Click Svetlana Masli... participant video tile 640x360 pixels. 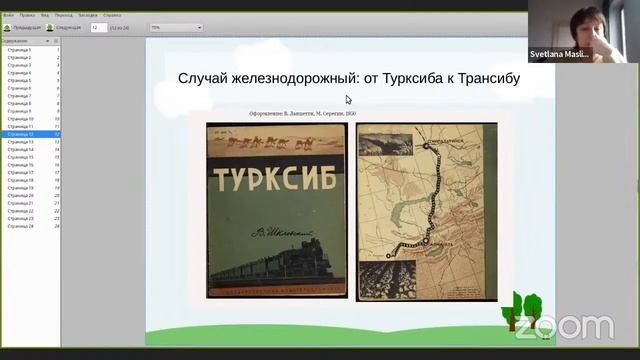point(584,31)
